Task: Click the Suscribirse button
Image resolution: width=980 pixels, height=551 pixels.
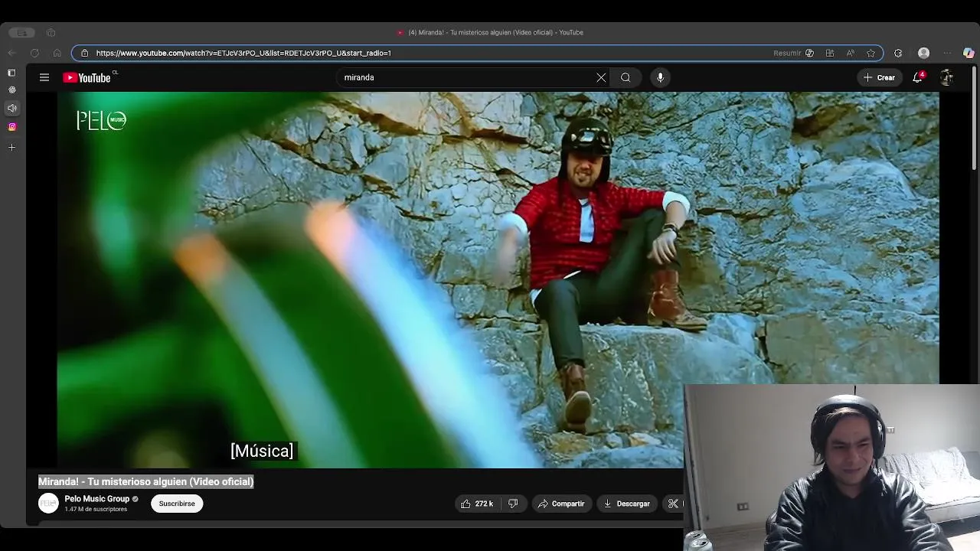Action: point(177,504)
